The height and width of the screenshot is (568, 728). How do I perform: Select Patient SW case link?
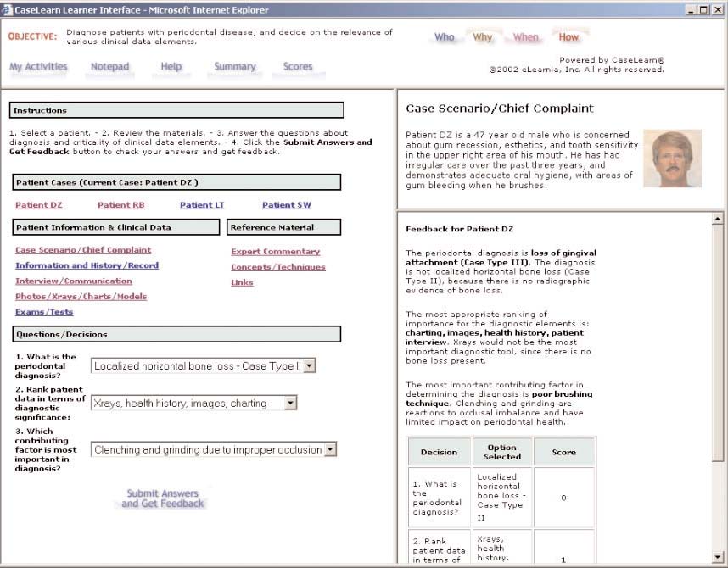pos(286,205)
